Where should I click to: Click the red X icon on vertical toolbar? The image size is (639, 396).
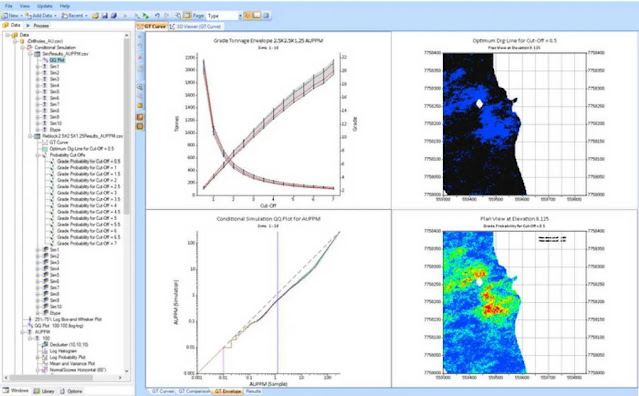tap(140, 57)
